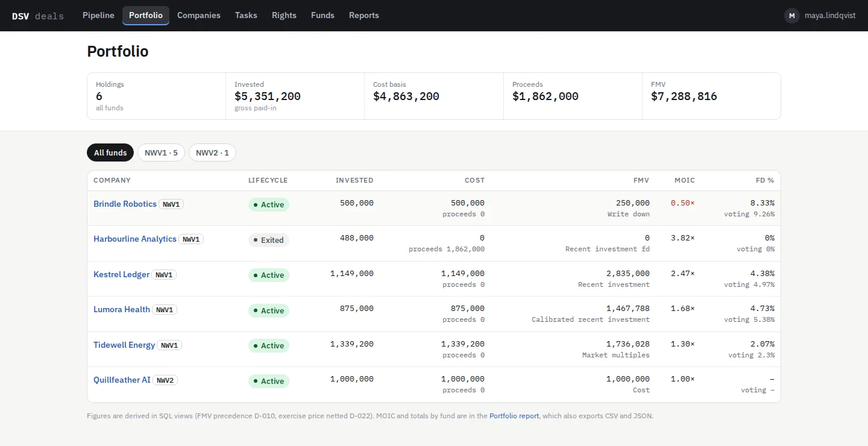This screenshot has height=446, width=868.
Task: Click the COMPANY column header
Action: tap(112, 180)
